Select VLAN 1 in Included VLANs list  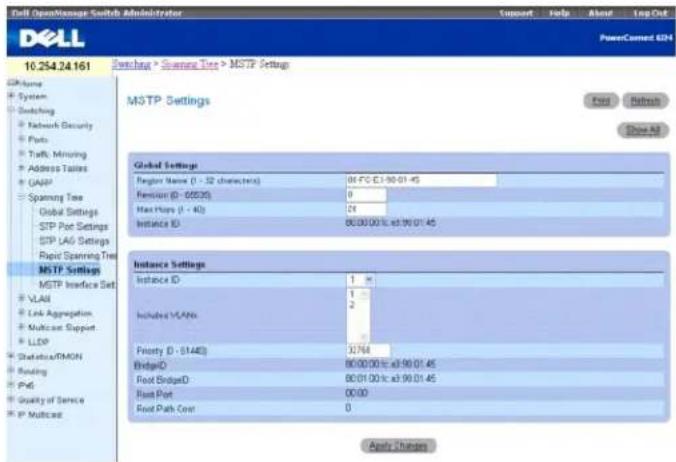click(353, 294)
